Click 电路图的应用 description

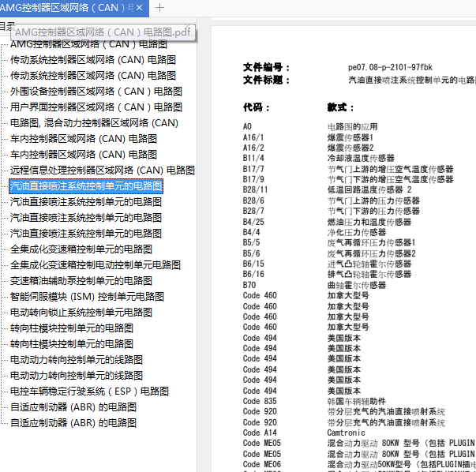[x=352, y=126]
